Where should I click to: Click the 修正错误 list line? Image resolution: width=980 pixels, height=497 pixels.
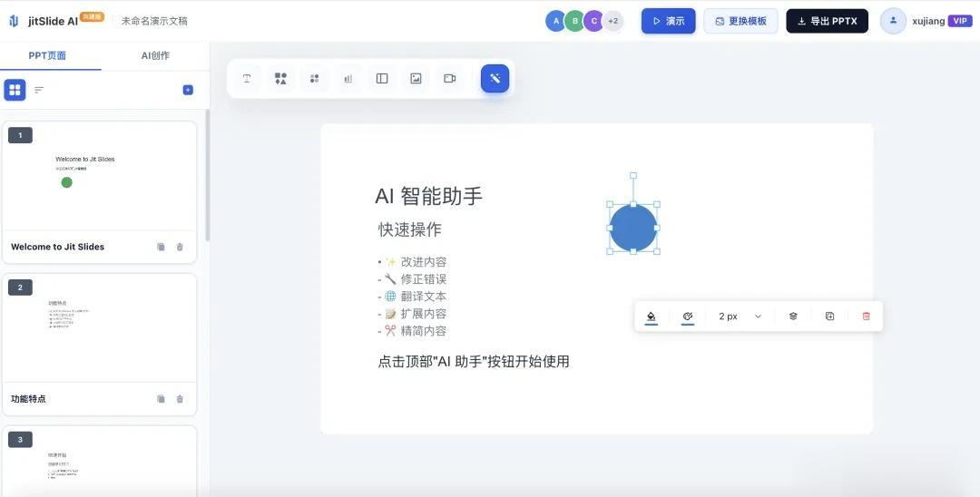[412, 279]
